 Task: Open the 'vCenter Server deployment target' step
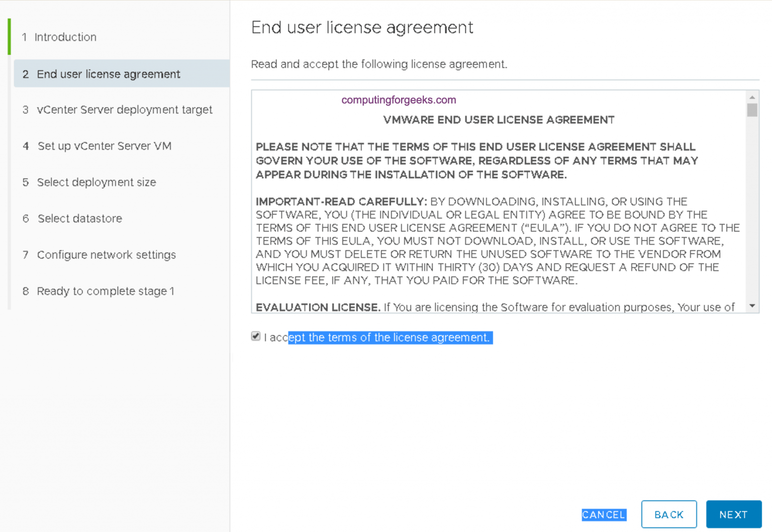click(125, 110)
